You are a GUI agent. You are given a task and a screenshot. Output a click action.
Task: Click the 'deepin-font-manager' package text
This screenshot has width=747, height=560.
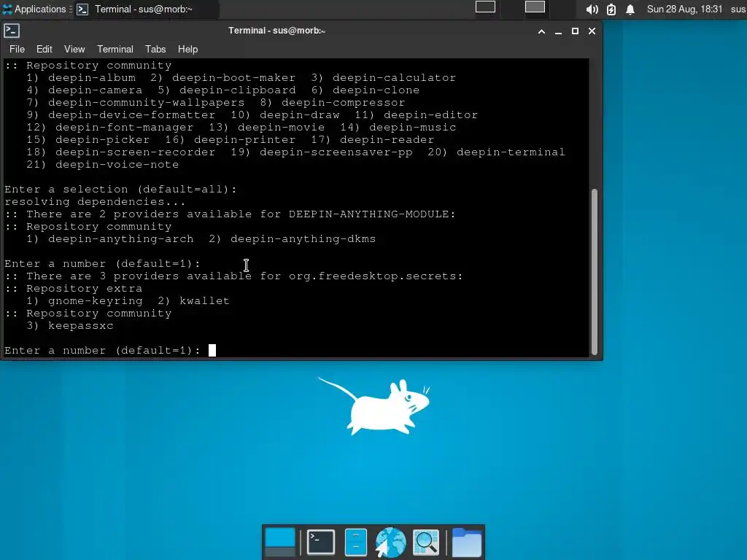(124, 128)
